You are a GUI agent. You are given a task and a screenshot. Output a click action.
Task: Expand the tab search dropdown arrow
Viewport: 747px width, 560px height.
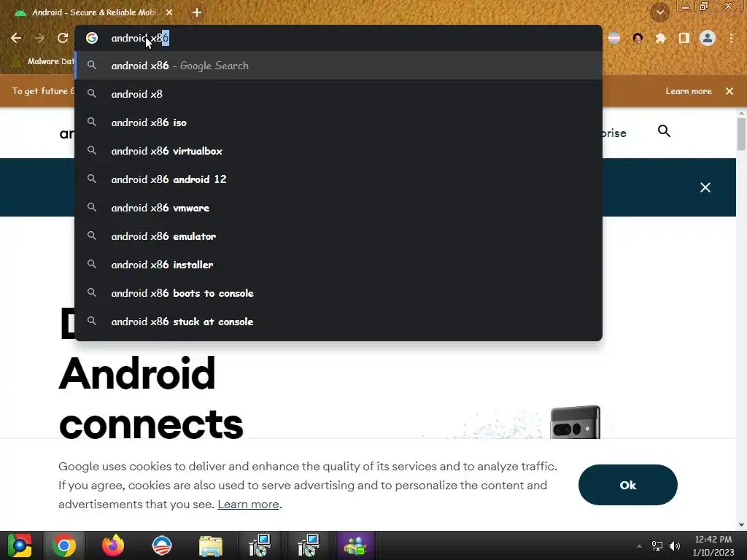click(x=659, y=12)
